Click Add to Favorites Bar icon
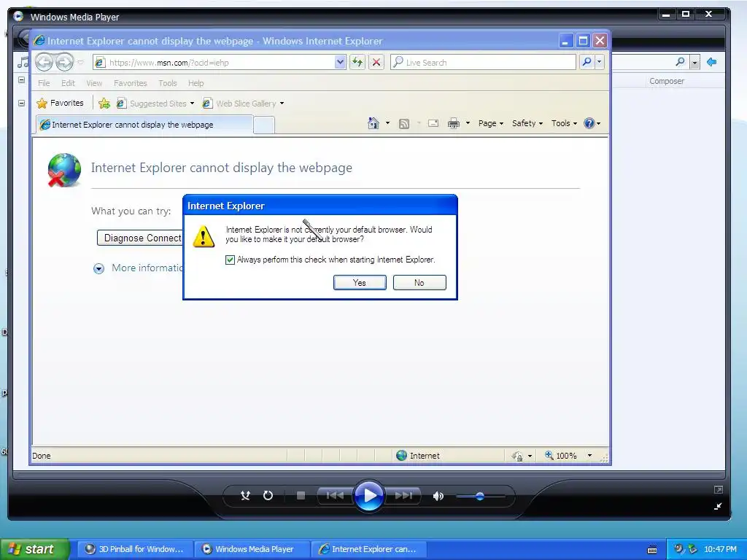Viewport: 747px width, 560px height. (x=104, y=103)
